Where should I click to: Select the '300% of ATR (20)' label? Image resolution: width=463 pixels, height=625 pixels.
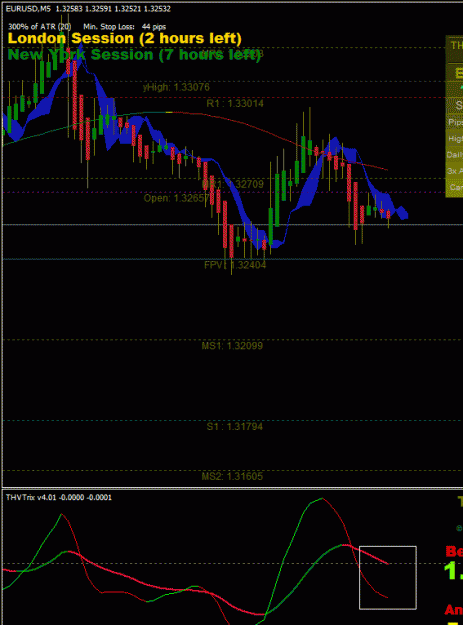pyautogui.click(x=39, y=27)
